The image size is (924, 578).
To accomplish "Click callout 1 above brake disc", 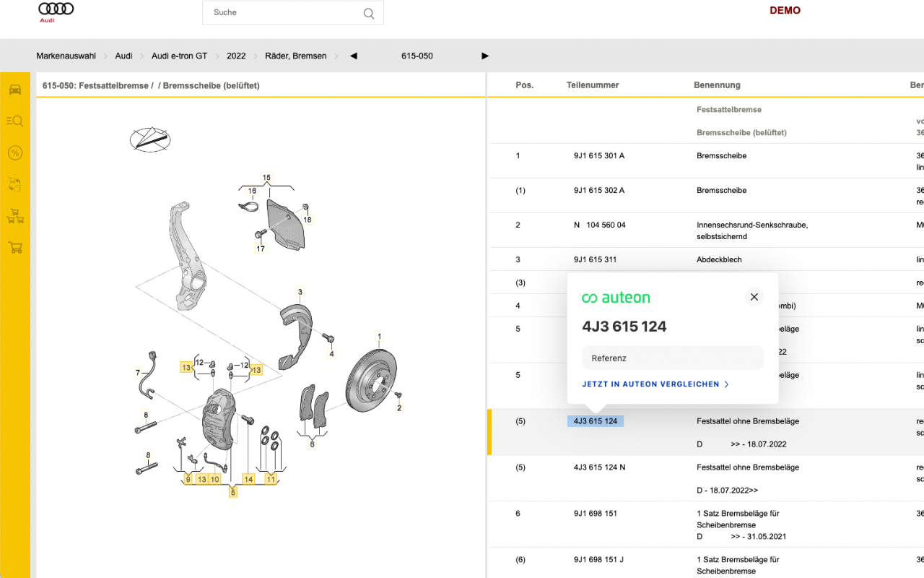I will click(x=380, y=336).
